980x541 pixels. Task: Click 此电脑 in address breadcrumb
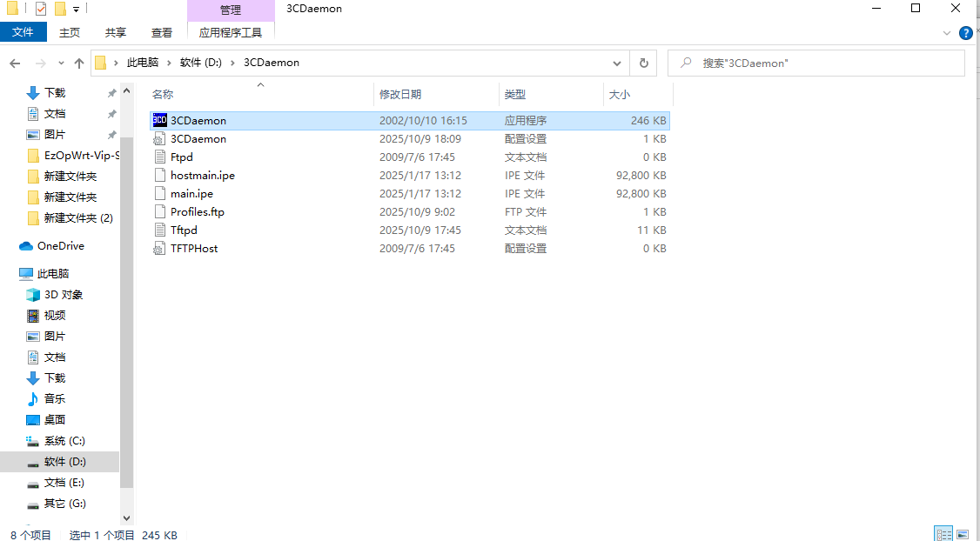pos(143,63)
